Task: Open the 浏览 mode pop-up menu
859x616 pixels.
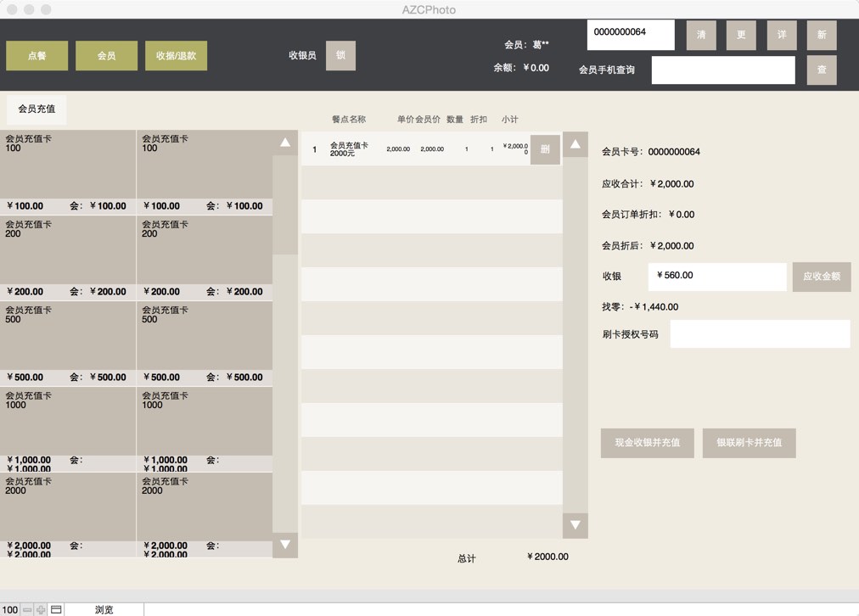Action: click(104, 610)
